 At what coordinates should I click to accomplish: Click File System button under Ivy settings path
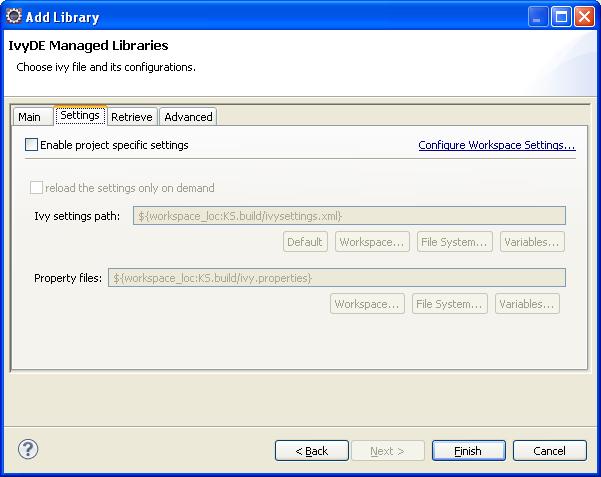(455, 242)
